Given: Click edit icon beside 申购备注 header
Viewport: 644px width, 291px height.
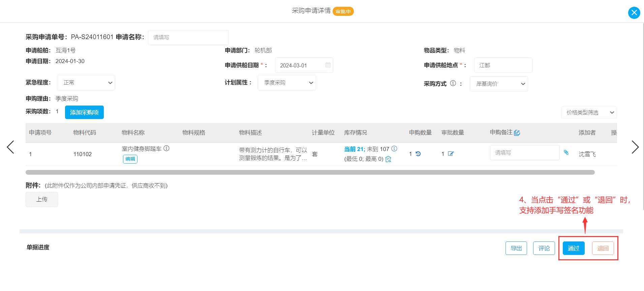Looking at the screenshot, I should 517,133.
